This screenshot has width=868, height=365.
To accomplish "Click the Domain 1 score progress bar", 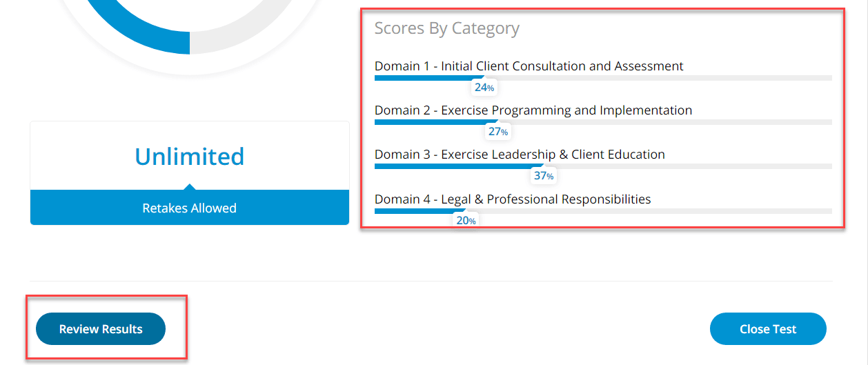I will pyautogui.click(x=602, y=78).
